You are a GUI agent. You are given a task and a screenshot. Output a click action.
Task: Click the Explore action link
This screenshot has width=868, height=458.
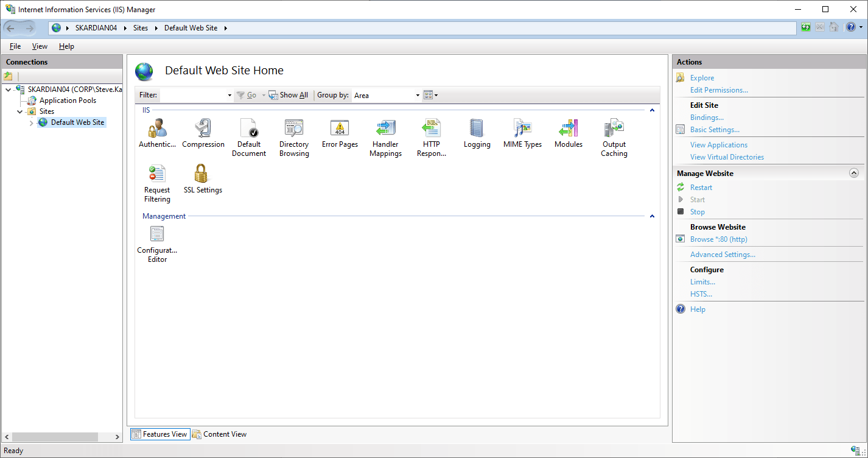click(x=702, y=78)
